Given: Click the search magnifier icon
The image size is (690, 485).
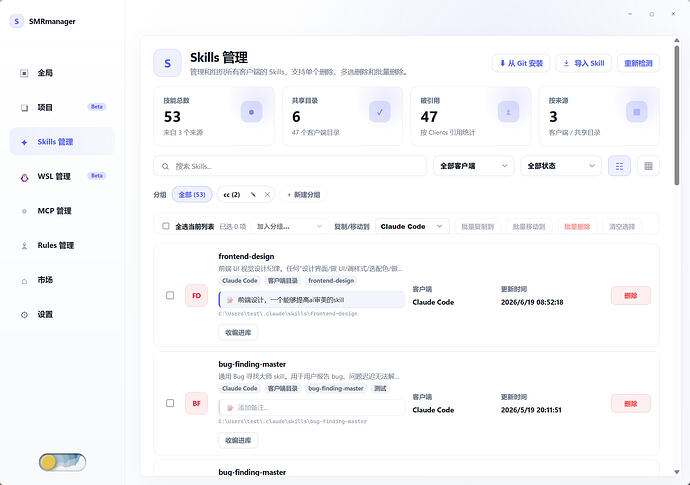Looking at the screenshot, I should [165, 166].
